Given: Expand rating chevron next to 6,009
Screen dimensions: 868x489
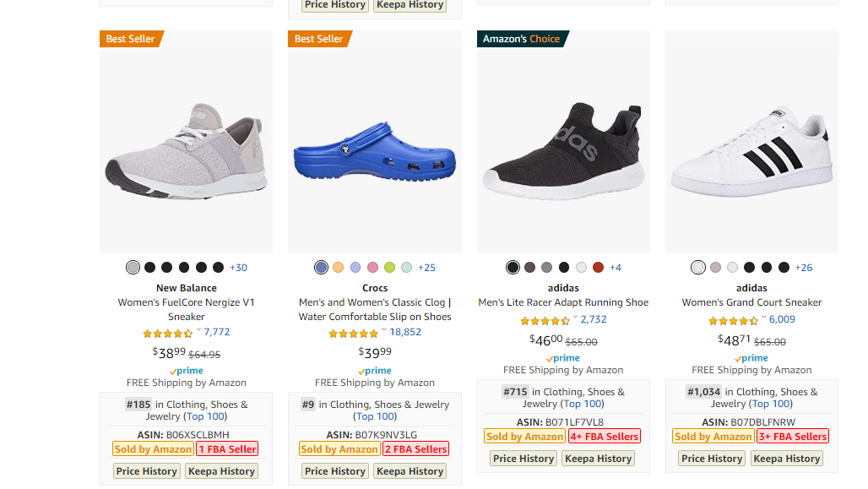Looking at the screenshot, I should click(764, 318).
